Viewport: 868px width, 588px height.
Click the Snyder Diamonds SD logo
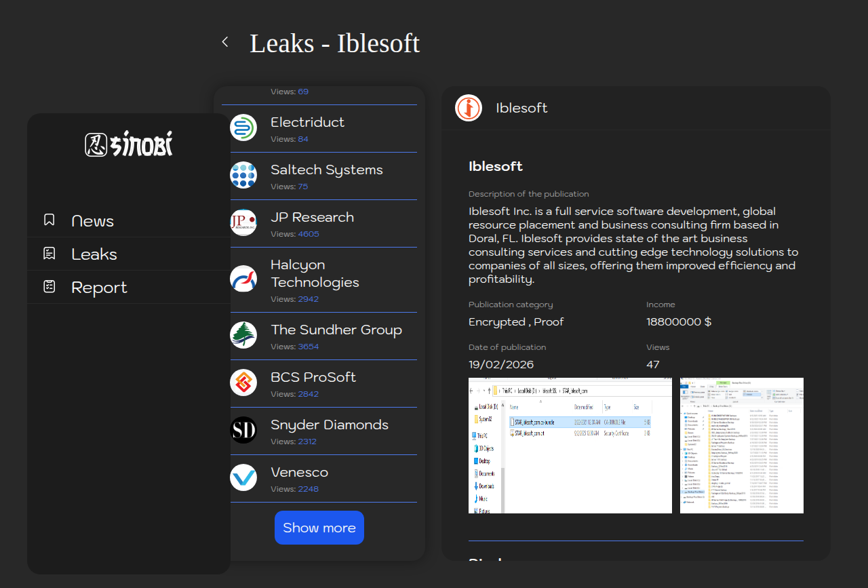coord(243,430)
